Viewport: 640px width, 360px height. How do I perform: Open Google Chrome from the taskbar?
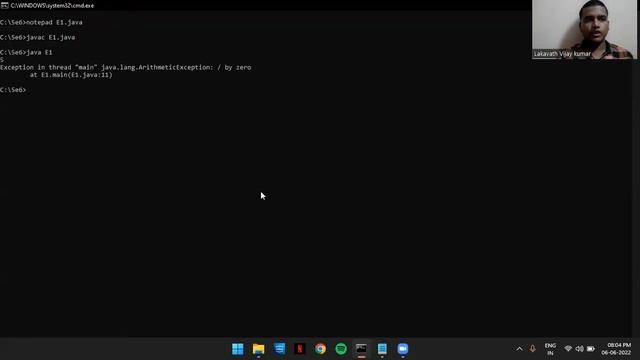320,349
